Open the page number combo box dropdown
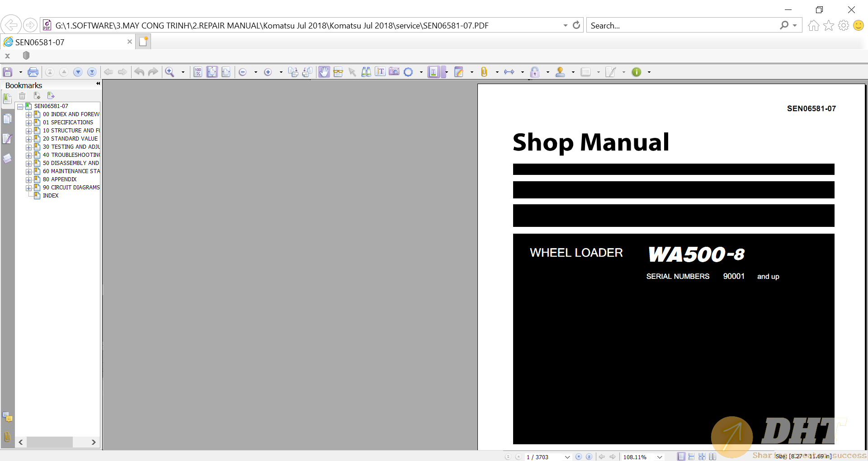 click(567, 457)
